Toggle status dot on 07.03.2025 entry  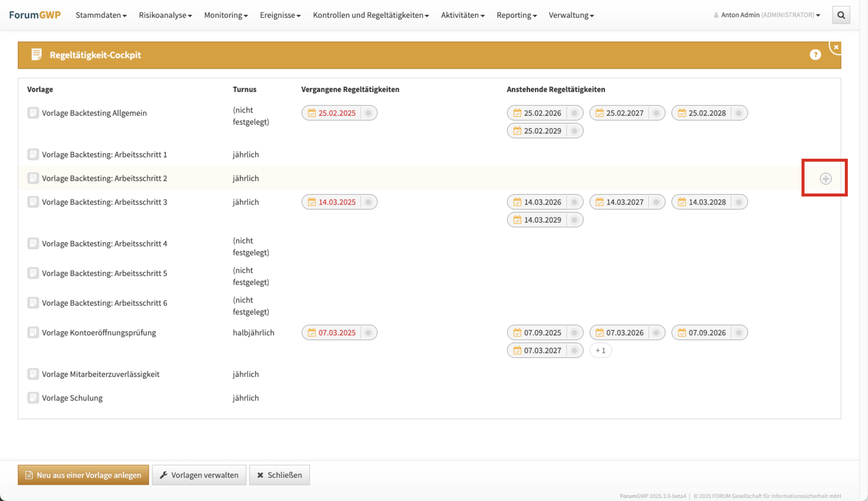tap(368, 333)
